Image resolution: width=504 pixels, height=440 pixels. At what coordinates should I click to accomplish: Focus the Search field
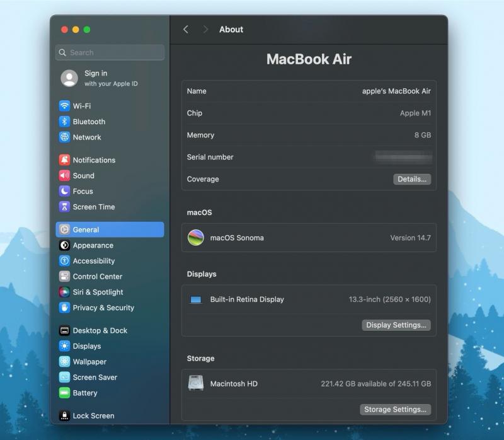(110, 52)
